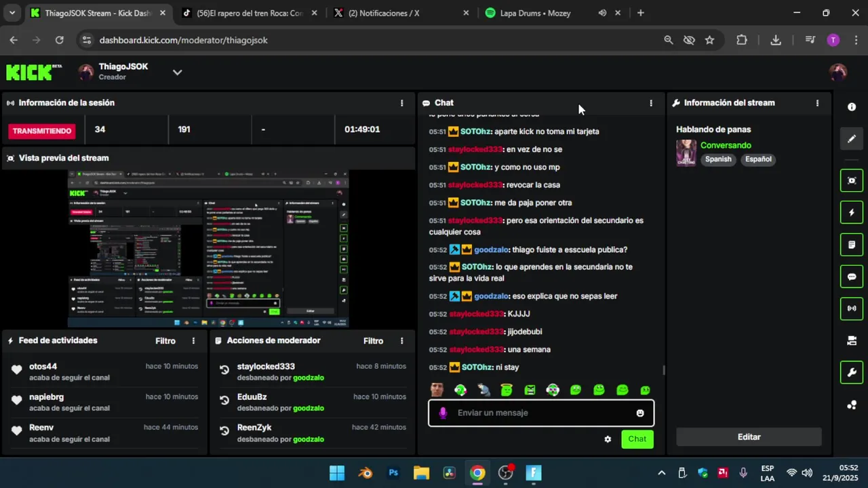Open the Kick logo home link
Viewport: 868px width, 488px height.
coord(34,72)
